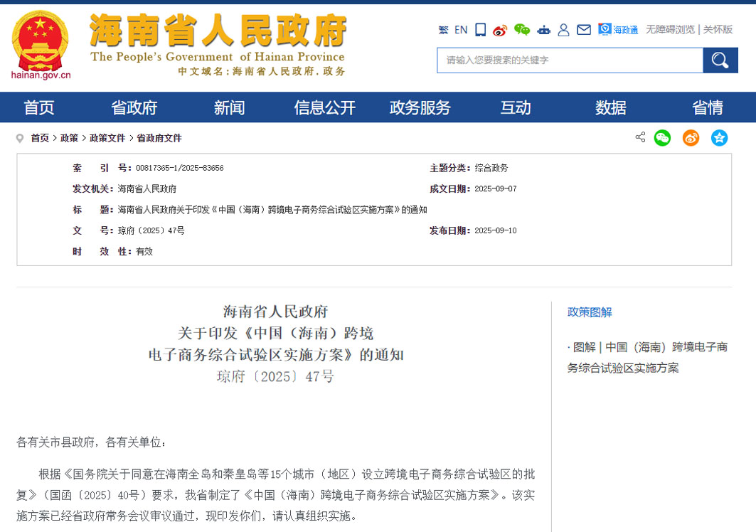This screenshot has width=756, height=532.
Task: Open the user login icon
Action: click(x=563, y=29)
